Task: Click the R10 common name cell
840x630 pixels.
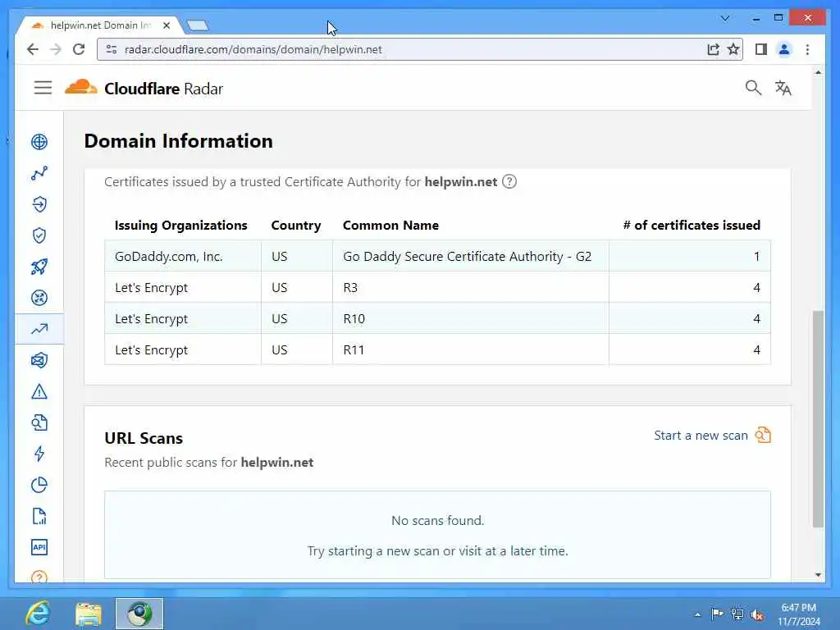Action: click(x=470, y=318)
